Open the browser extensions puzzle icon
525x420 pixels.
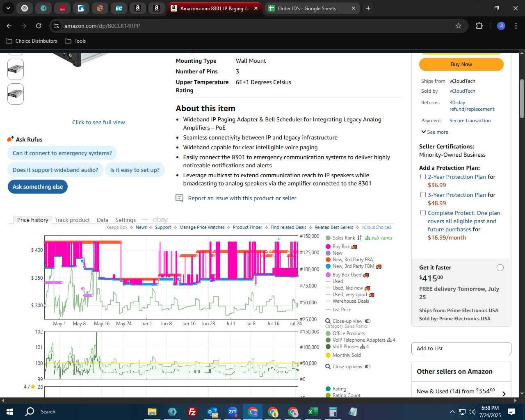point(479,26)
